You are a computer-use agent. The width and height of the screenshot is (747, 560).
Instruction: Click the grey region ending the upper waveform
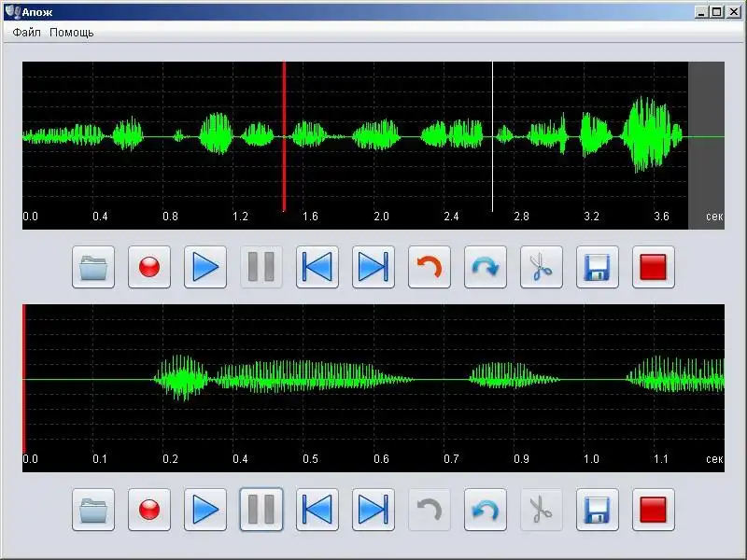pos(707,146)
